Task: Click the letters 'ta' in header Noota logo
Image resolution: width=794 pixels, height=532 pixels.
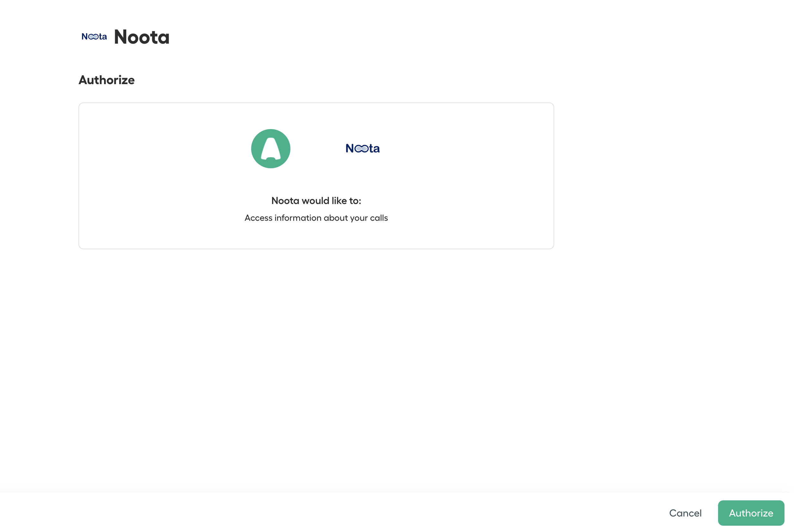Action: tap(103, 37)
